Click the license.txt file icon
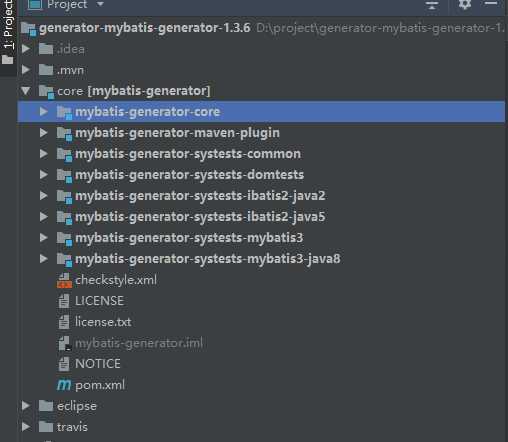The image size is (508, 442). 64,322
